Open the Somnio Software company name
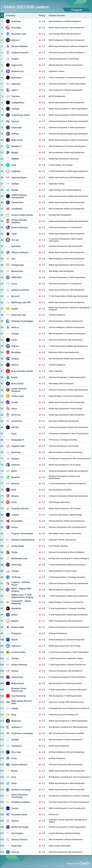The width and height of the screenshot is (92, 868). click(19, 46)
